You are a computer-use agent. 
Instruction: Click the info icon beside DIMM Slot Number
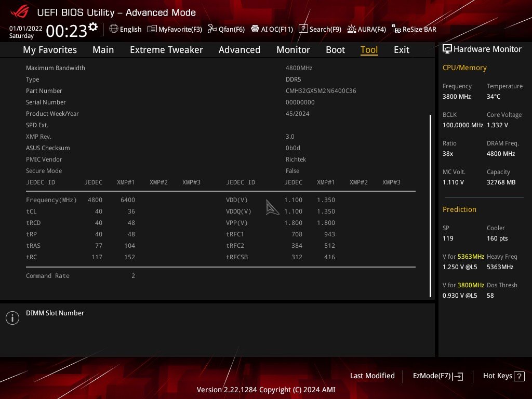(12, 317)
